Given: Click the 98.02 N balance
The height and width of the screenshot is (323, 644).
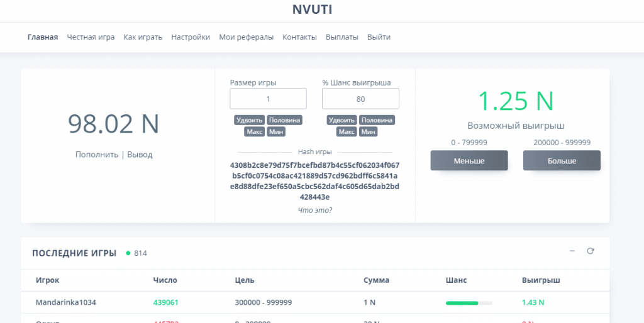Looking at the screenshot, I should pyautogui.click(x=113, y=124).
